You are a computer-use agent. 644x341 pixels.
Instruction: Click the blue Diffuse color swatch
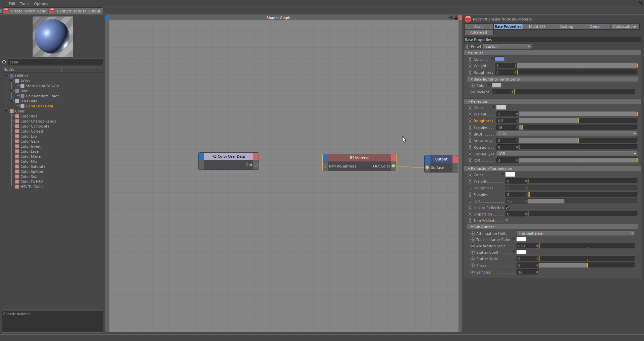pyautogui.click(x=499, y=59)
